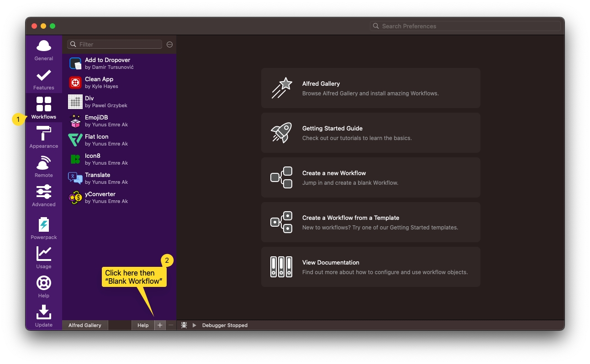The image size is (590, 364).
Task: Open Create a new Workflow card
Action: pos(370,177)
